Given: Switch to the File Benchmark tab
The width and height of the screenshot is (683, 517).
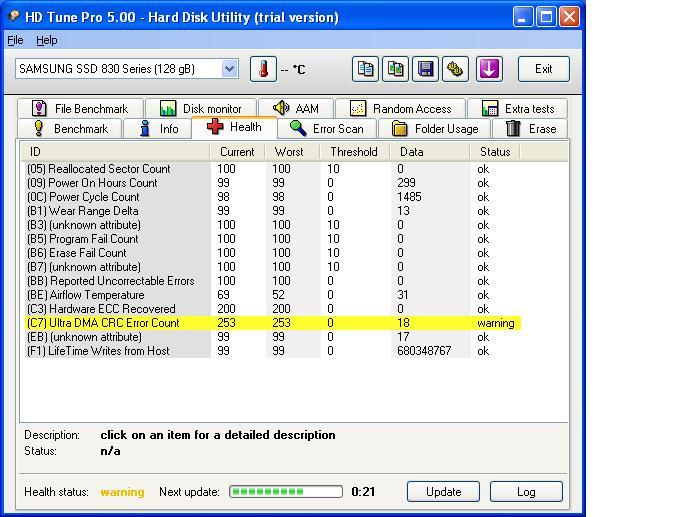Looking at the screenshot, I should pyautogui.click(x=80, y=108).
